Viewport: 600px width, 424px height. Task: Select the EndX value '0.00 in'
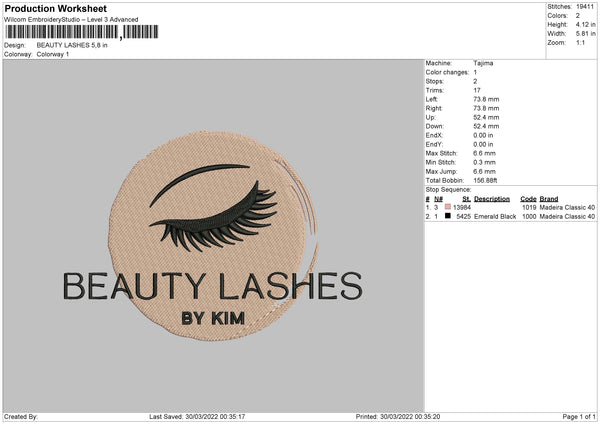pos(483,135)
